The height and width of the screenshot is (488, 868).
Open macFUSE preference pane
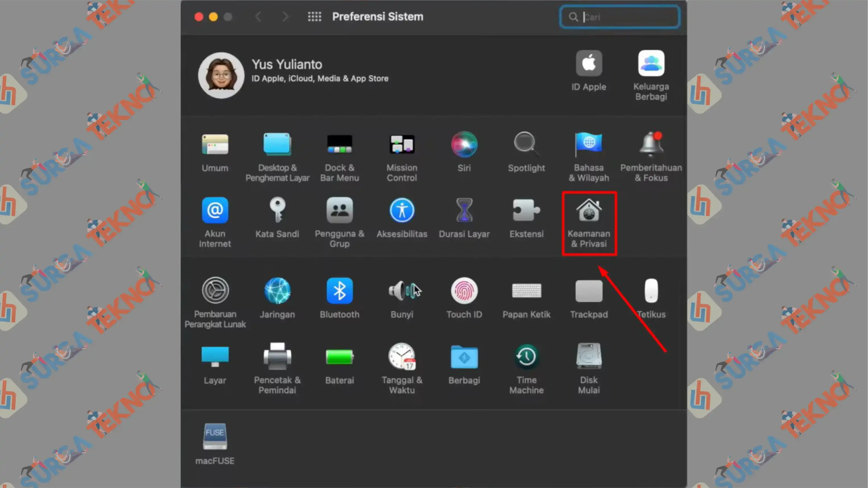[x=215, y=436]
